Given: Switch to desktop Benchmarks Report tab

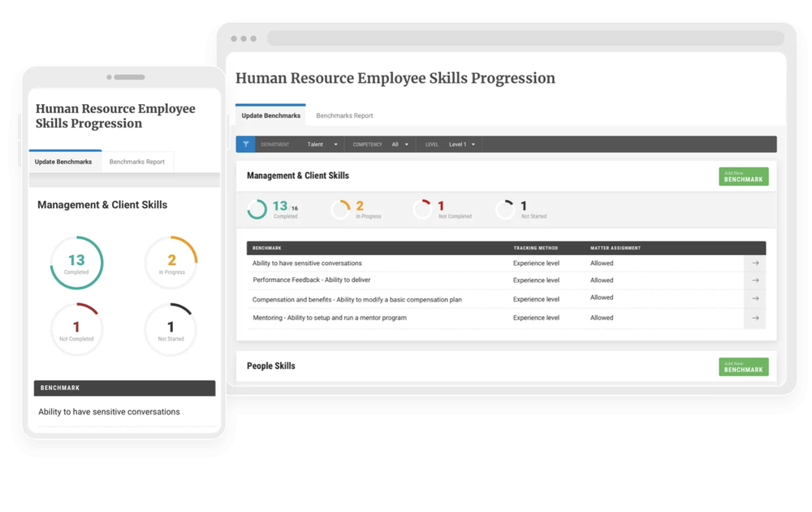Looking at the screenshot, I should pyautogui.click(x=344, y=115).
